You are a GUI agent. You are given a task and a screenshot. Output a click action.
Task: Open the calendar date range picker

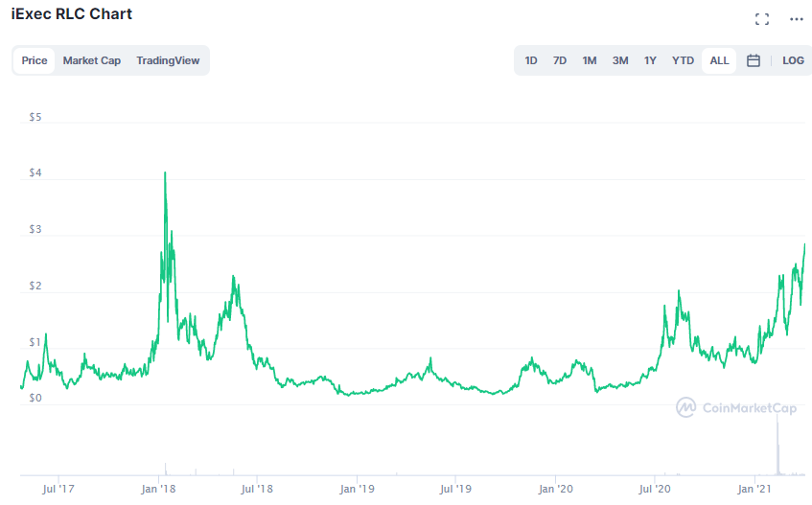click(754, 60)
